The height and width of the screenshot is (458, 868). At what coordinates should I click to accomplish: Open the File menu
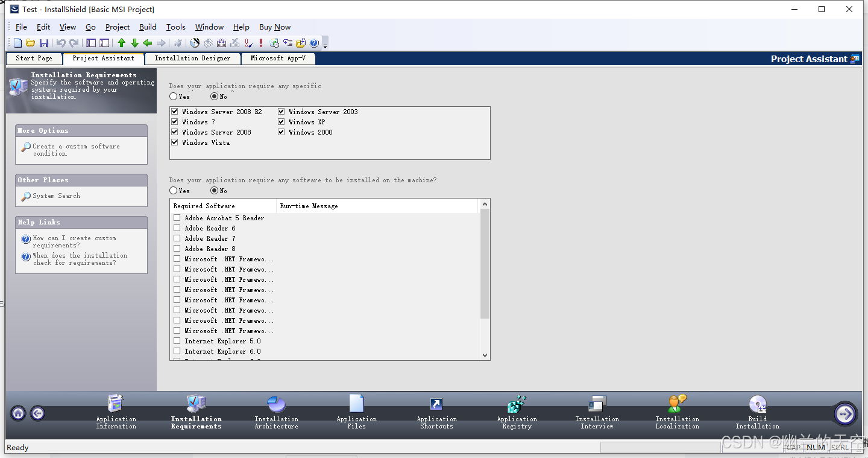[x=21, y=27]
